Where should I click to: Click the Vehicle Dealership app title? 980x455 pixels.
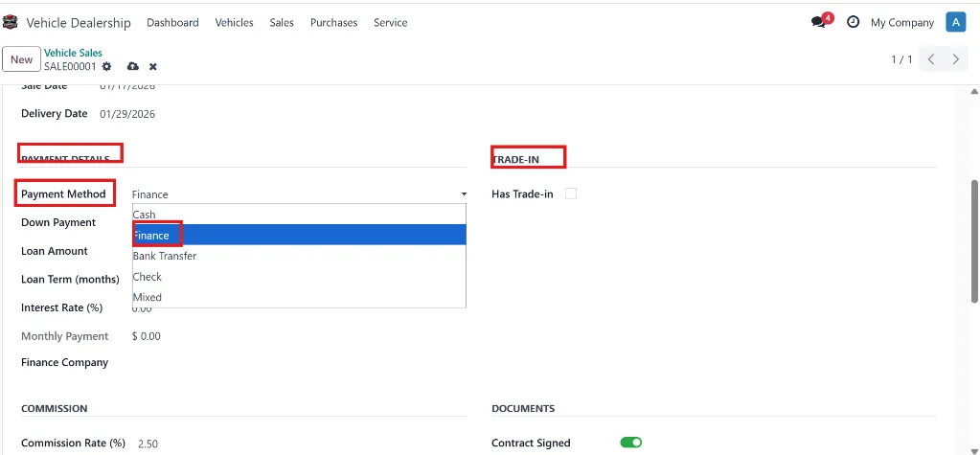click(79, 23)
